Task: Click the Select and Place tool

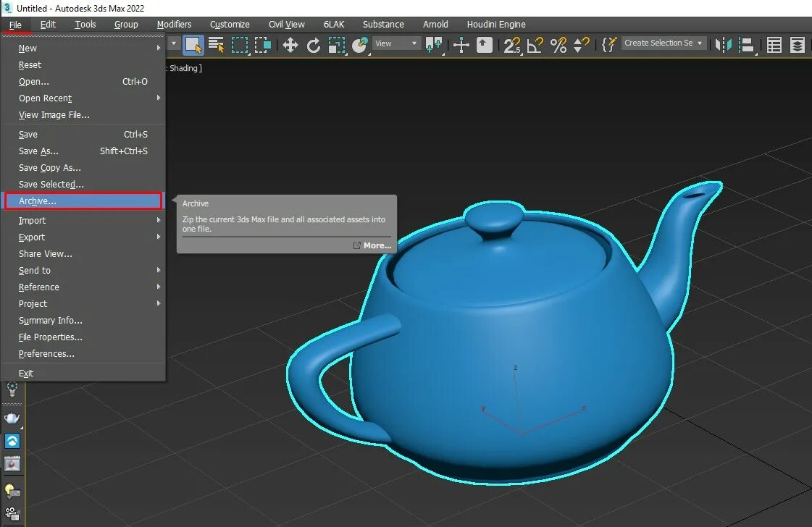Action: pos(359,45)
